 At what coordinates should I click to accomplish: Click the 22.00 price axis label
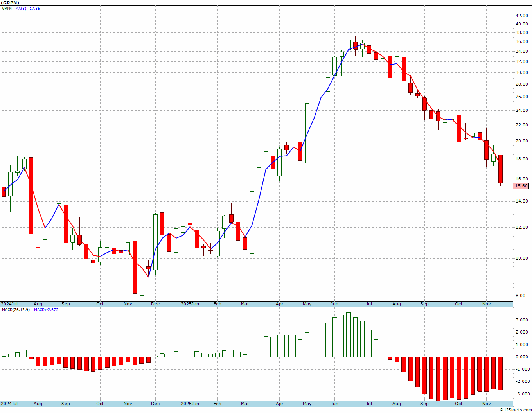click(x=521, y=125)
